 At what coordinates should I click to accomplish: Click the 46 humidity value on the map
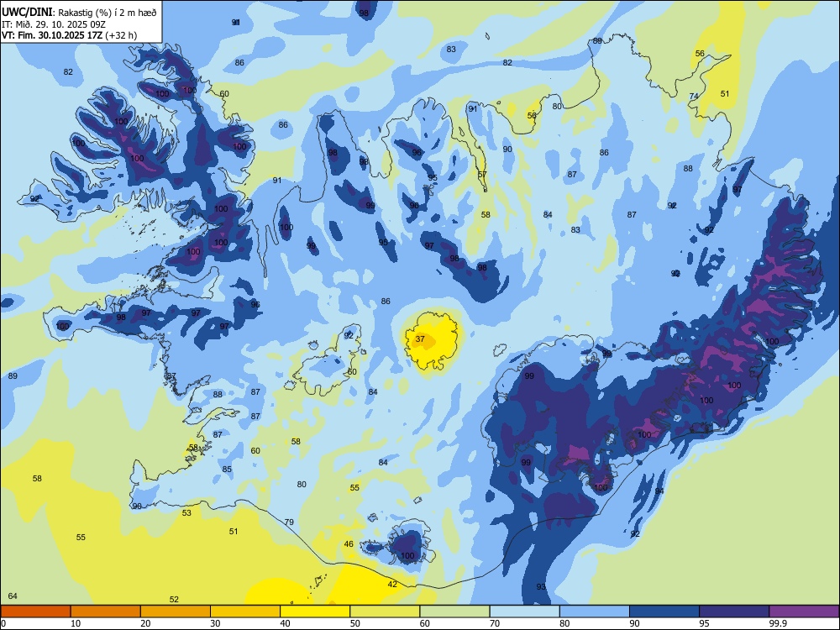coord(349,543)
